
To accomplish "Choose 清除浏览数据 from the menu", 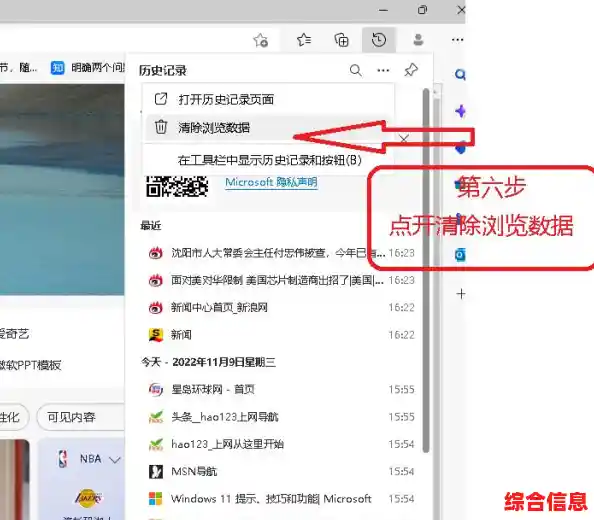I will [269, 127].
